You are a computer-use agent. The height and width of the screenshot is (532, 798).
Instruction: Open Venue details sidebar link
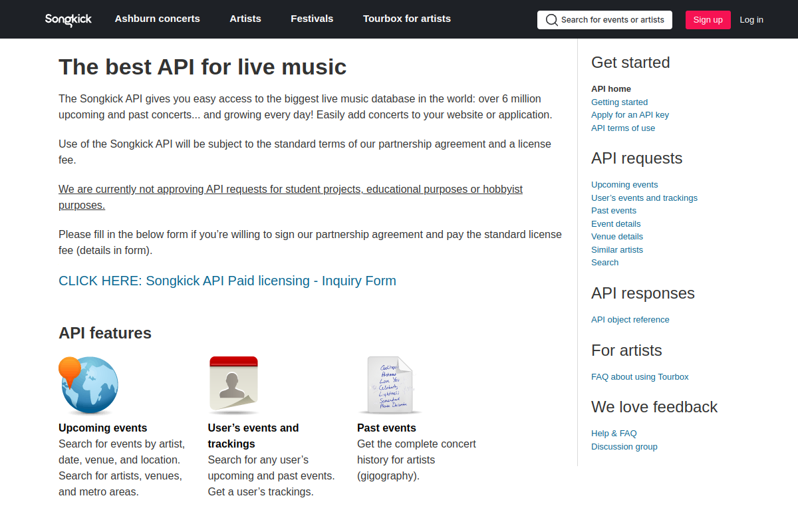617,237
